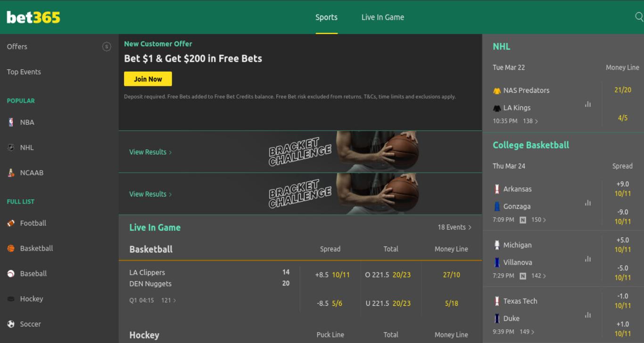Expand 150 markets for Arkansas game
This screenshot has height=343, width=644.
[538, 220]
